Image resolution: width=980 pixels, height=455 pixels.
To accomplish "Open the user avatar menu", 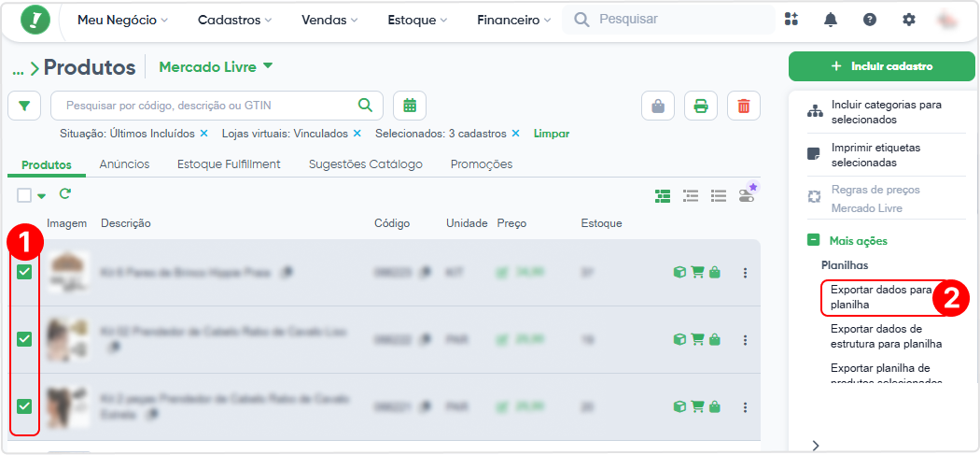I will pyautogui.click(x=947, y=20).
